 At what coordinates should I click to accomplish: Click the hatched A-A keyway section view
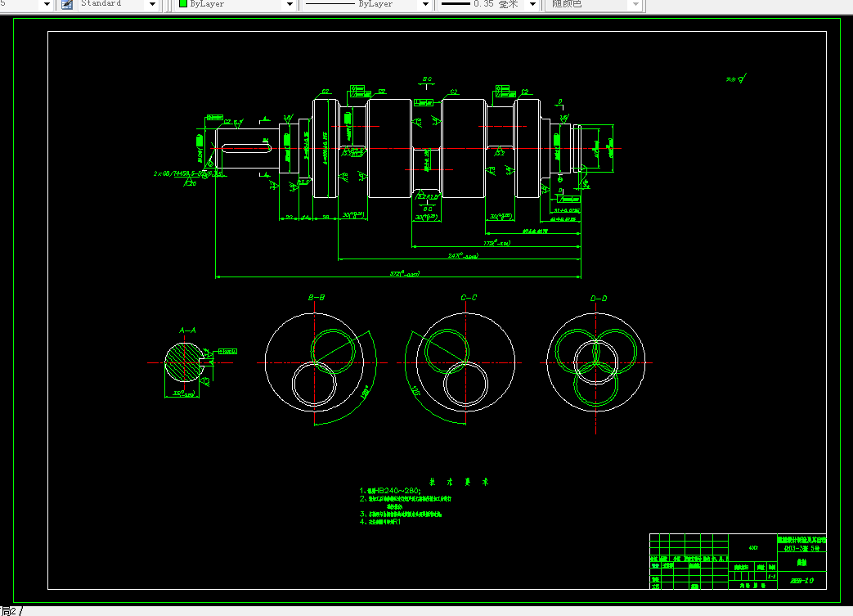pos(184,362)
